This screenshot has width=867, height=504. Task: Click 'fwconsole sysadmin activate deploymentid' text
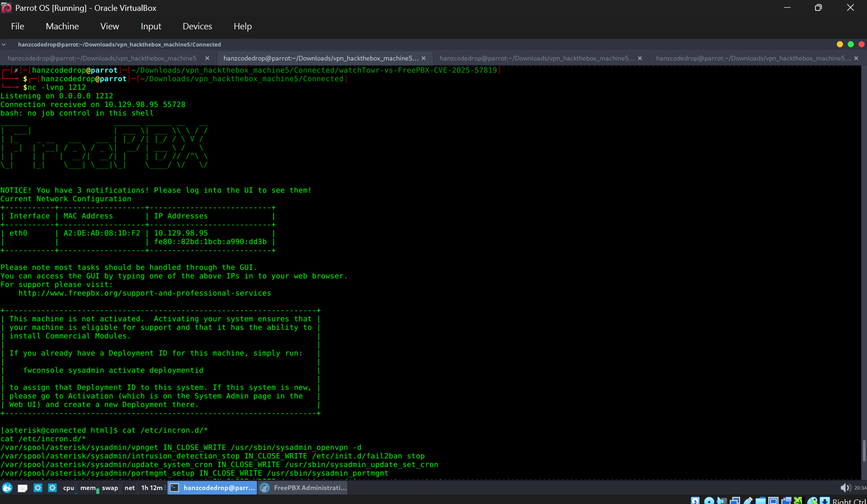click(113, 370)
